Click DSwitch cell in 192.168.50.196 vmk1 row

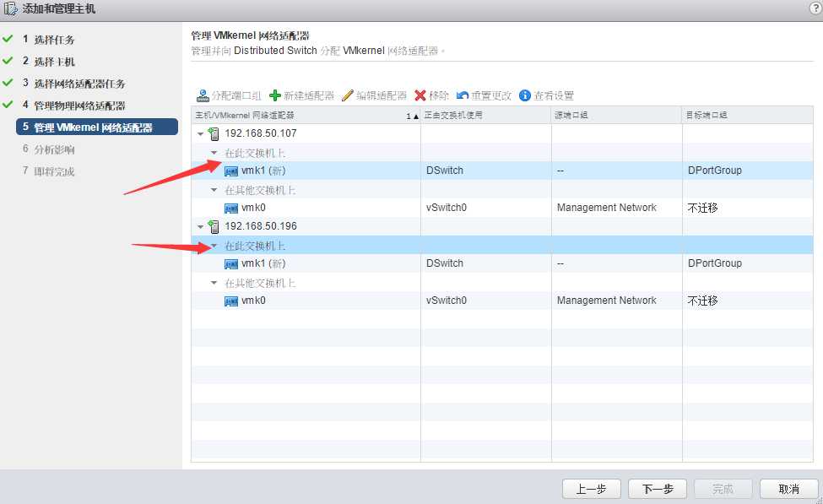tap(445, 263)
